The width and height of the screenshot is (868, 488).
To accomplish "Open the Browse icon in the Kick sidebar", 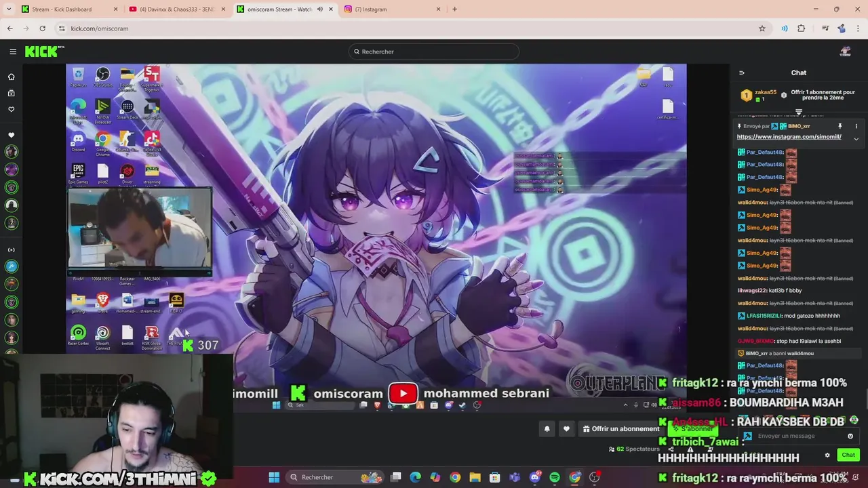I will (11, 93).
